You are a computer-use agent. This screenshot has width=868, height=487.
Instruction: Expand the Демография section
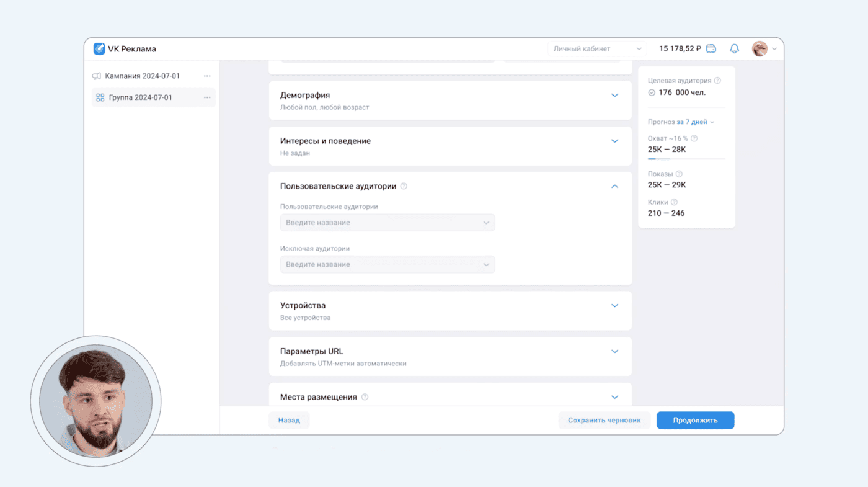click(x=614, y=96)
